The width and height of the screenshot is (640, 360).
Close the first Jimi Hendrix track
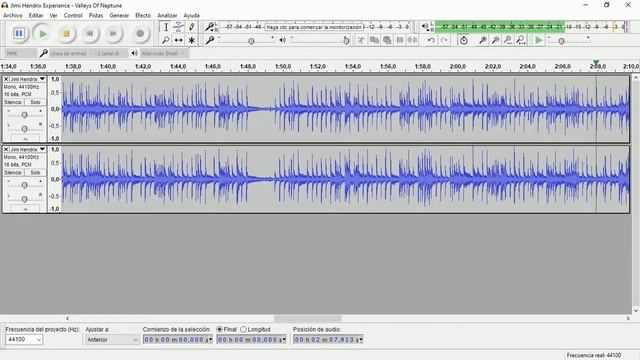(6, 79)
